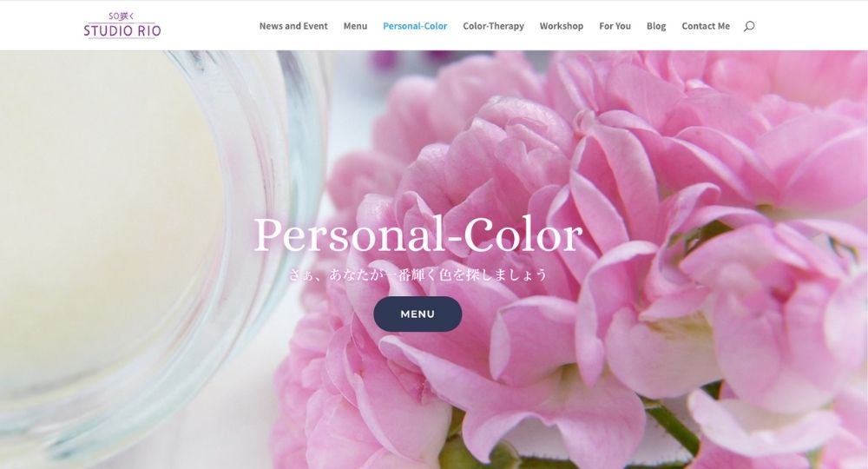Open the Contact Me page
This screenshot has height=469, width=868.
[706, 26]
